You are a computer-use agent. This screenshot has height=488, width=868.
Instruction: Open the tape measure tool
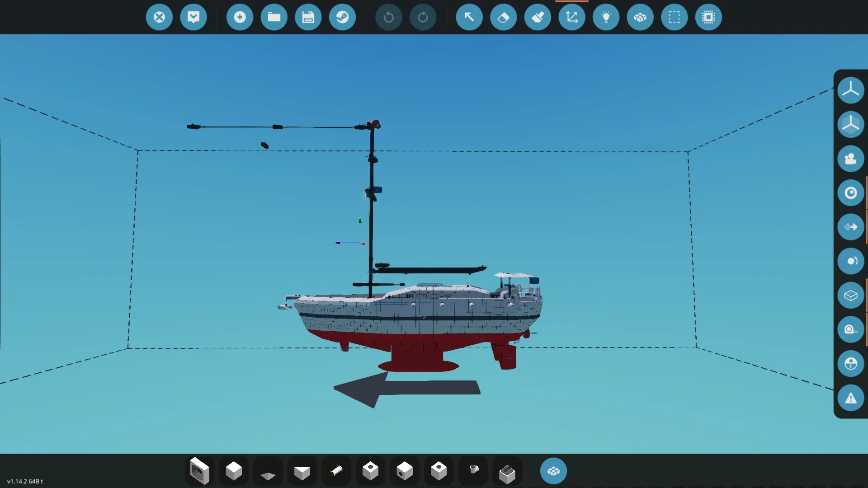(x=850, y=329)
